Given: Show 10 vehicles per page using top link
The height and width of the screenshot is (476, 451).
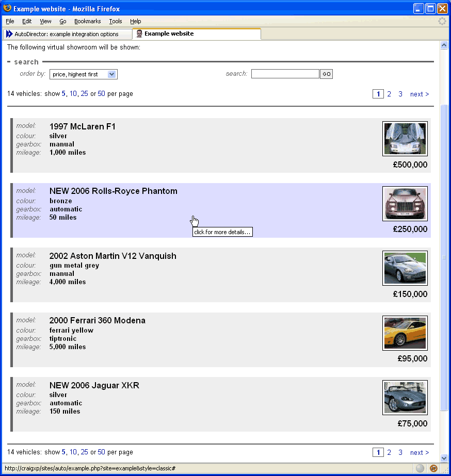Looking at the screenshot, I should 73,93.
